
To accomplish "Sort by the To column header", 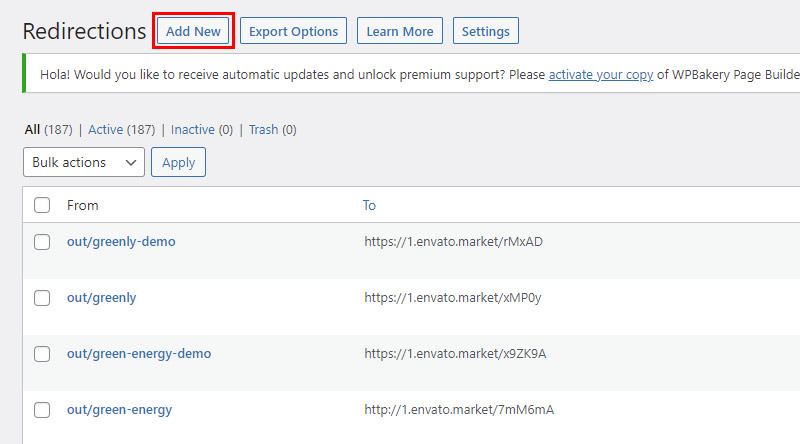I will tap(369, 205).
